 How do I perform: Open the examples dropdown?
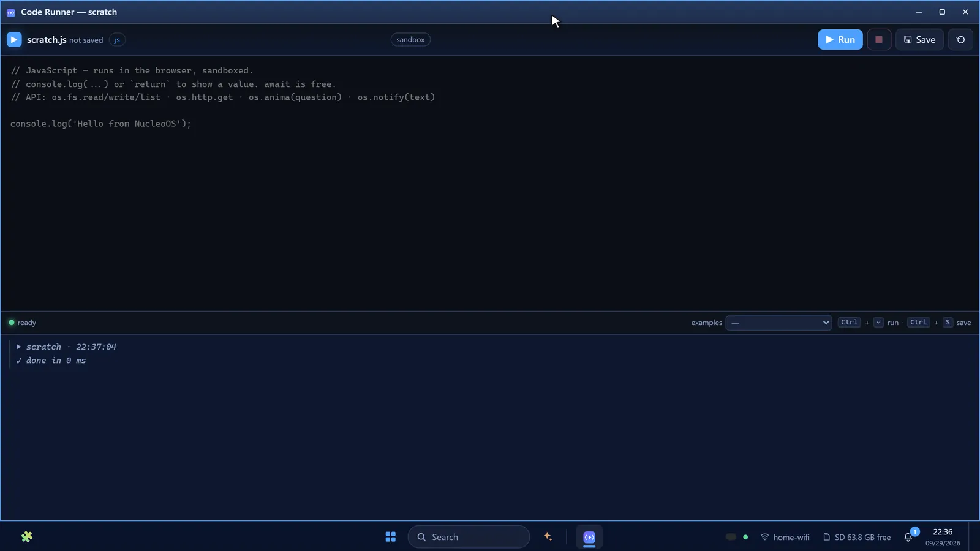778,323
